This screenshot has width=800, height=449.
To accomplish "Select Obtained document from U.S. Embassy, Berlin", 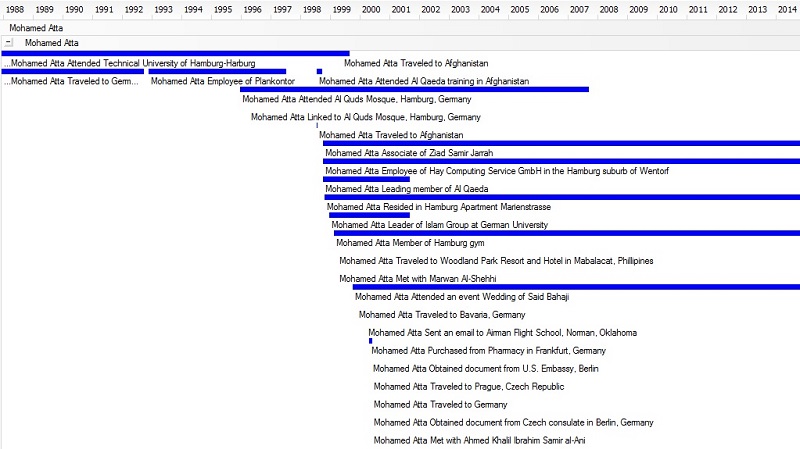I will point(486,368).
